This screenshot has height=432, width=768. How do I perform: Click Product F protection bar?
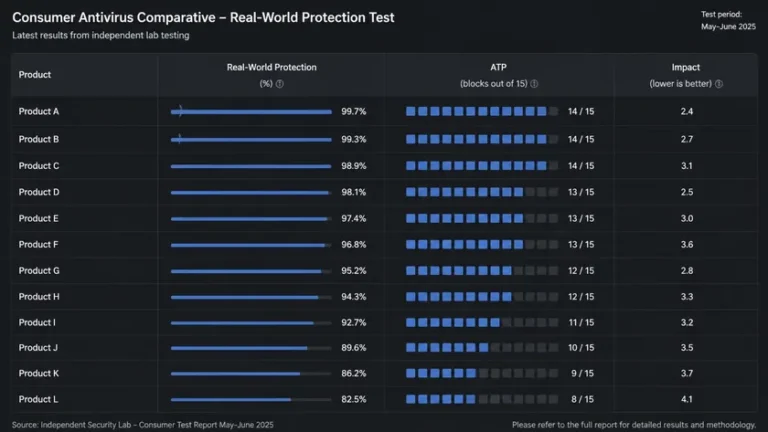pyautogui.click(x=251, y=245)
